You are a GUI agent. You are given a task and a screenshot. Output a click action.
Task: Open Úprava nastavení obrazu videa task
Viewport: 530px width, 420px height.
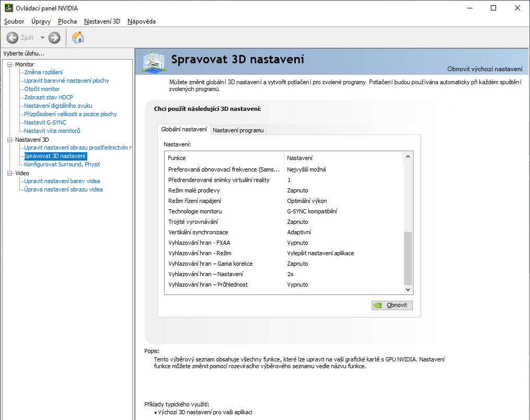pos(63,189)
